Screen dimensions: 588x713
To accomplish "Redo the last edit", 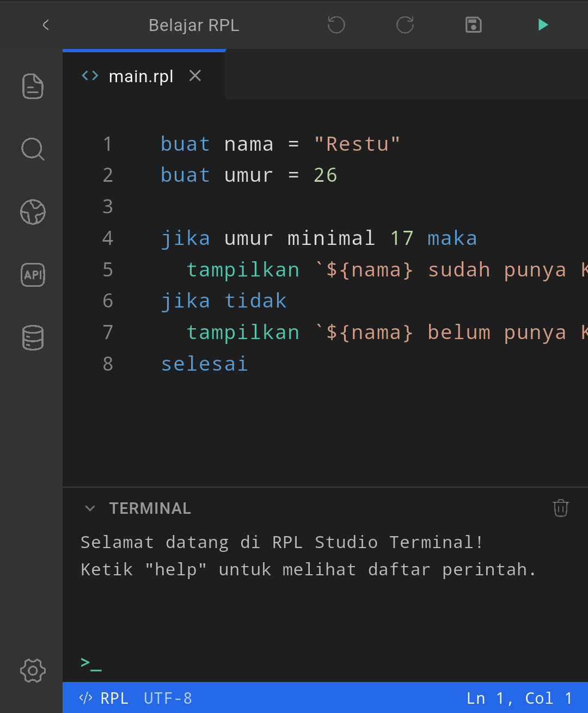I will [405, 25].
